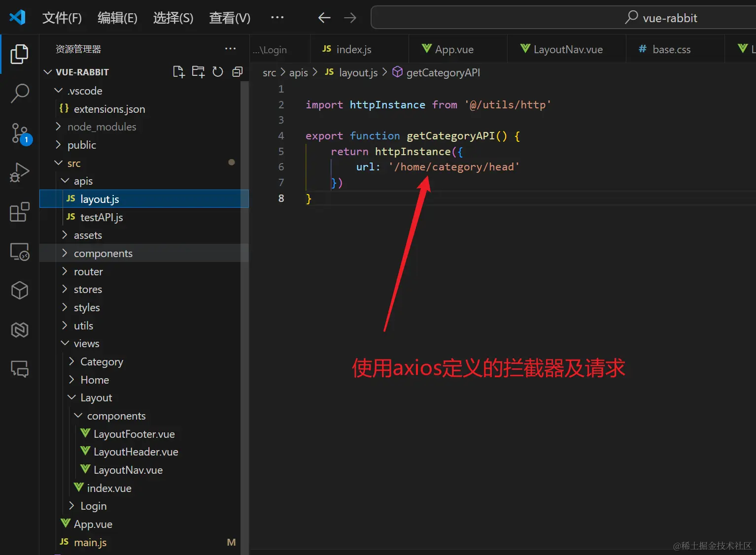Open the Search view icon
The height and width of the screenshot is (555, 756).
tap(19, 93)
